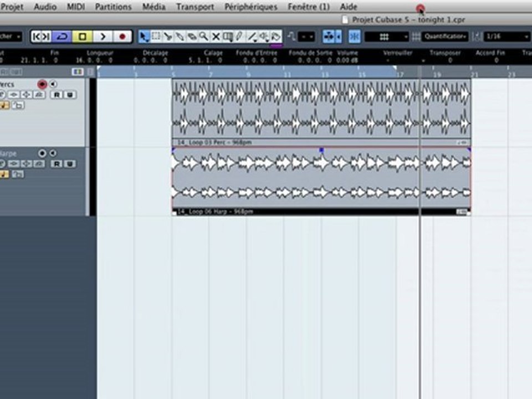The height and width of the screenshot is (399, 532).
Task: Enable record on the Harpe track
Action: (x=42, y=154)
